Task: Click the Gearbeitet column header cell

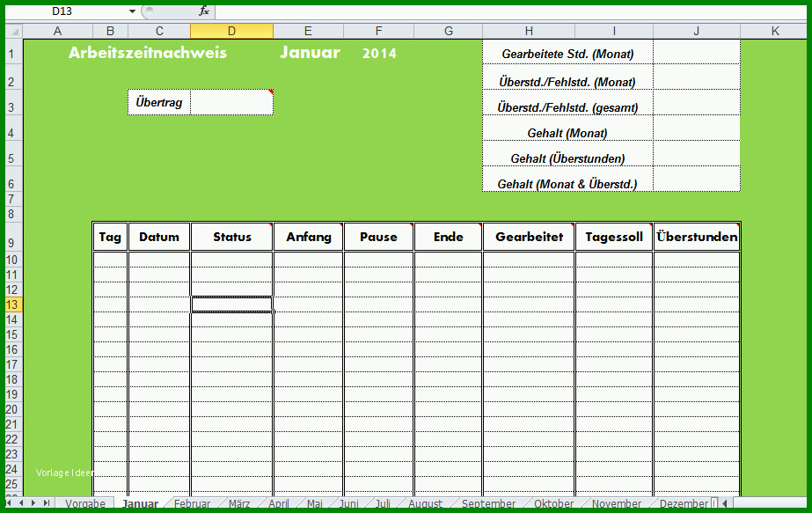Action: point(529,237)
